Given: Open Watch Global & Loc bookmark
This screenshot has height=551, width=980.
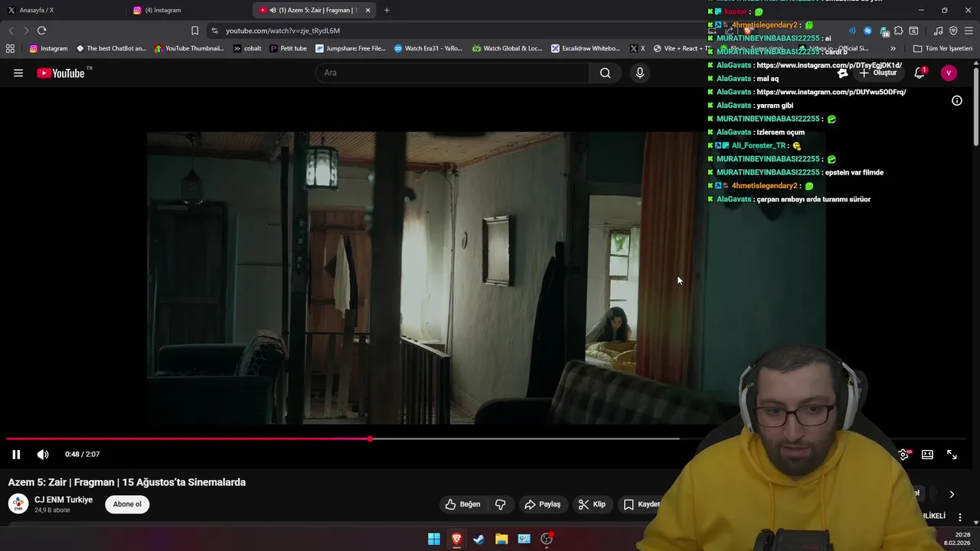Looking at the screenshot, I should click(507, 48).
